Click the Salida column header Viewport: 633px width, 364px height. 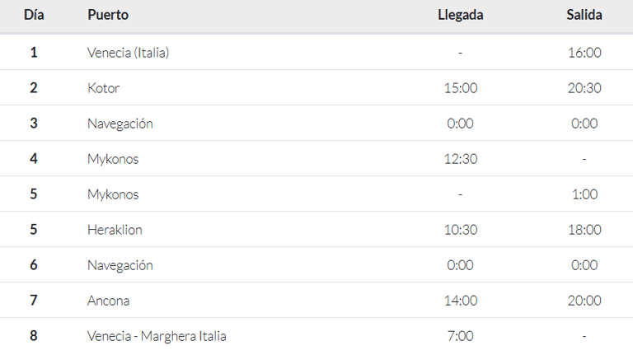click(x=584, y=15)
